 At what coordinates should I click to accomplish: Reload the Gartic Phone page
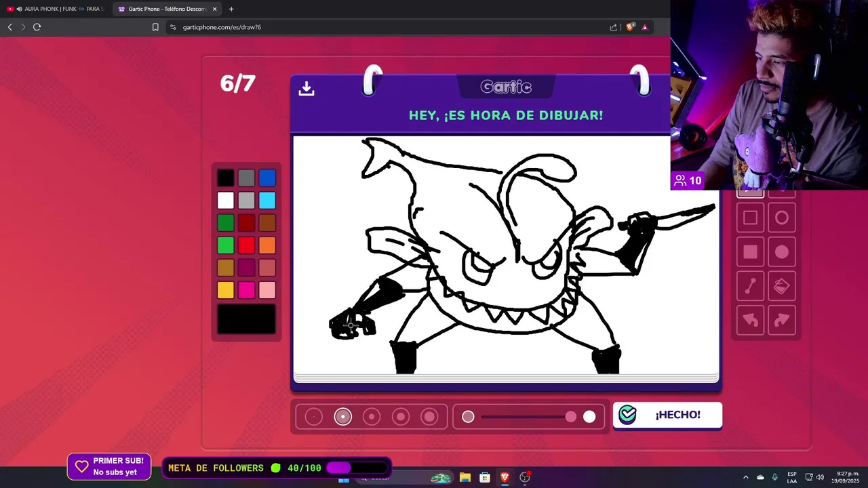click(x=37, y=27)
